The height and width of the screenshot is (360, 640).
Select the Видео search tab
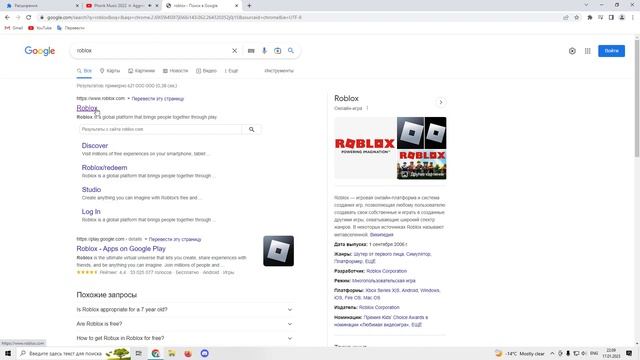pyautogui.click(x=206, y=71)
